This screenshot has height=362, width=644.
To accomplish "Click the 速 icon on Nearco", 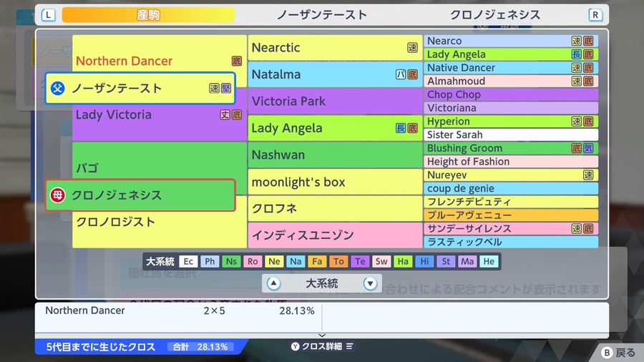I will pyautogui.click(x=577, y=41).
